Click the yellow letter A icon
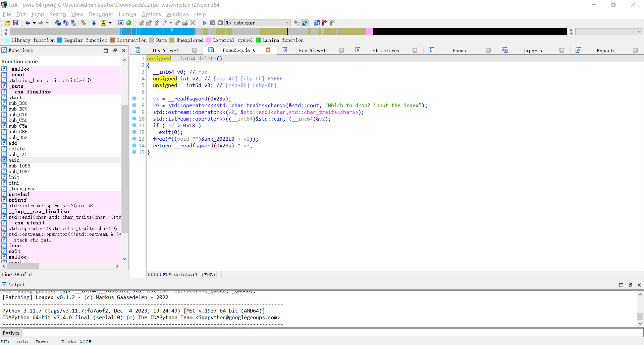Image resolution: width=644 pixels, height=345 pixels. pos(103,23)
